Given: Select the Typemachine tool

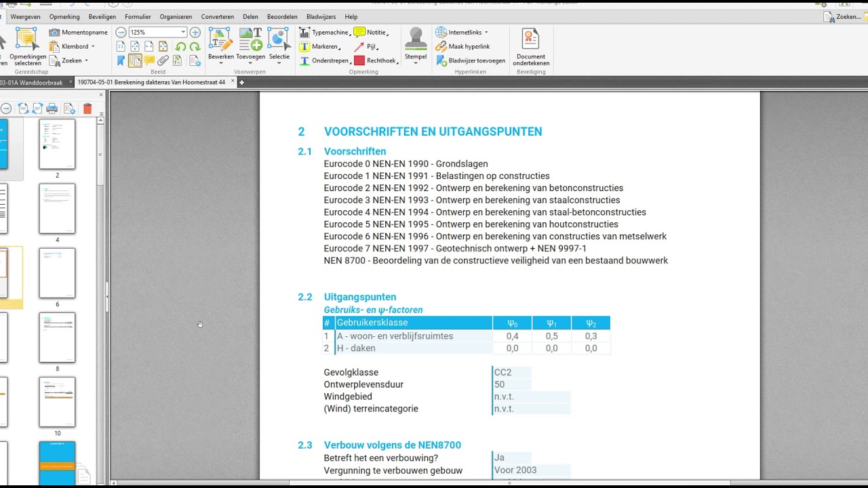Looking at the screenshot, I should click(324, 33).
